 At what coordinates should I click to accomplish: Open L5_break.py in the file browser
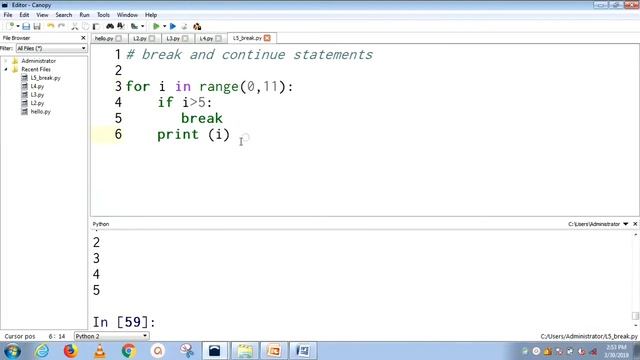pyautogui.click(x=45, y=78)
